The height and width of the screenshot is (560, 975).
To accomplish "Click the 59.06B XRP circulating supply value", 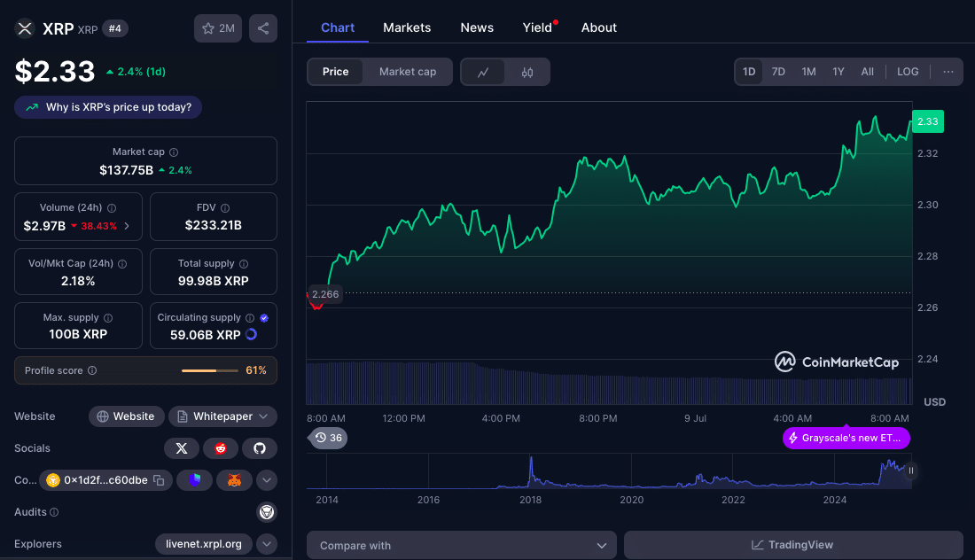I will [x=206, y=335].
